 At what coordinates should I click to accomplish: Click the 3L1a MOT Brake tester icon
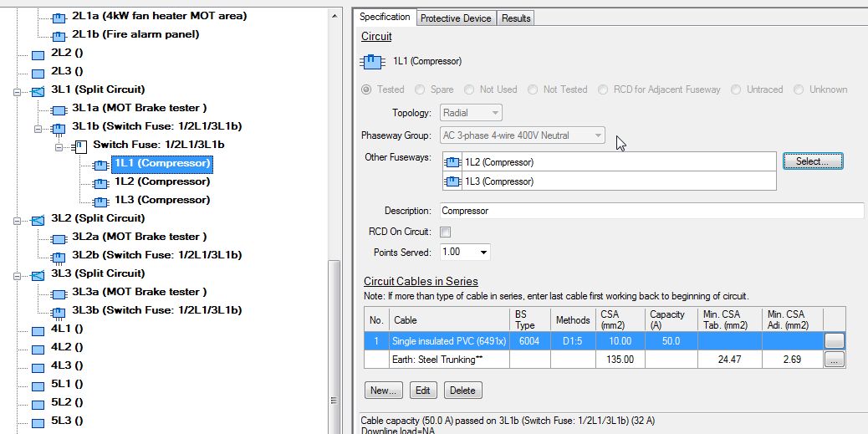point(59,110)
